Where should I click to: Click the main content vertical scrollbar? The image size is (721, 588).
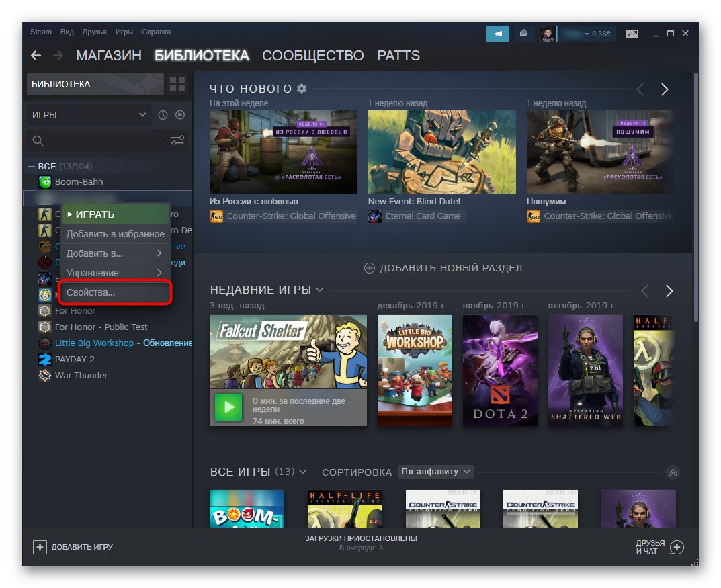tap(696, 198)
